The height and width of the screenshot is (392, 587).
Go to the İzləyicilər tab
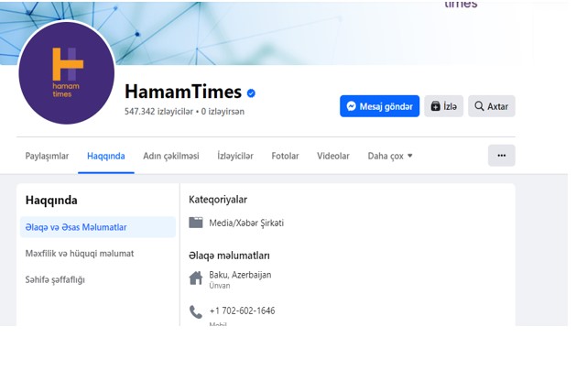tap(235, 156)
